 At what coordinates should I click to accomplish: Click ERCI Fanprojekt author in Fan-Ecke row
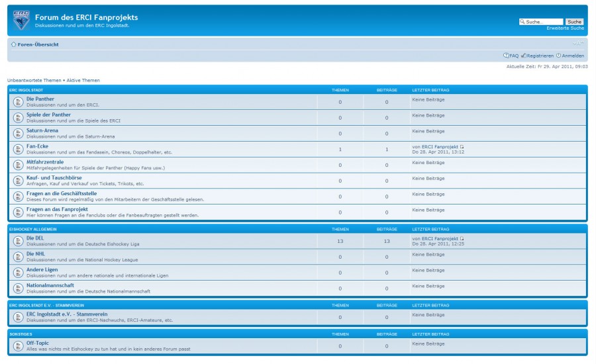point(440,147)
